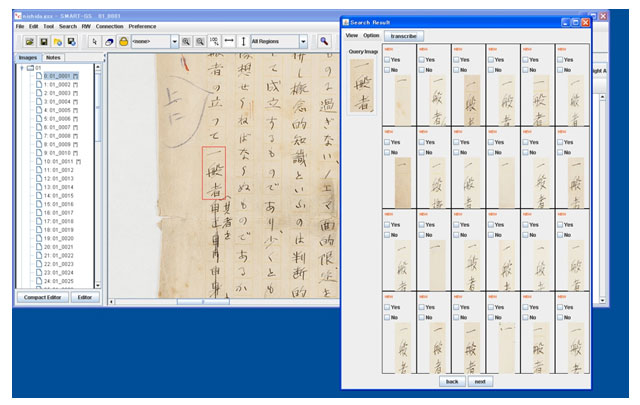This screenshot has height=405, width=640.
Task: Check Yes on last top-row result
Action: click(x=557, y=58)
